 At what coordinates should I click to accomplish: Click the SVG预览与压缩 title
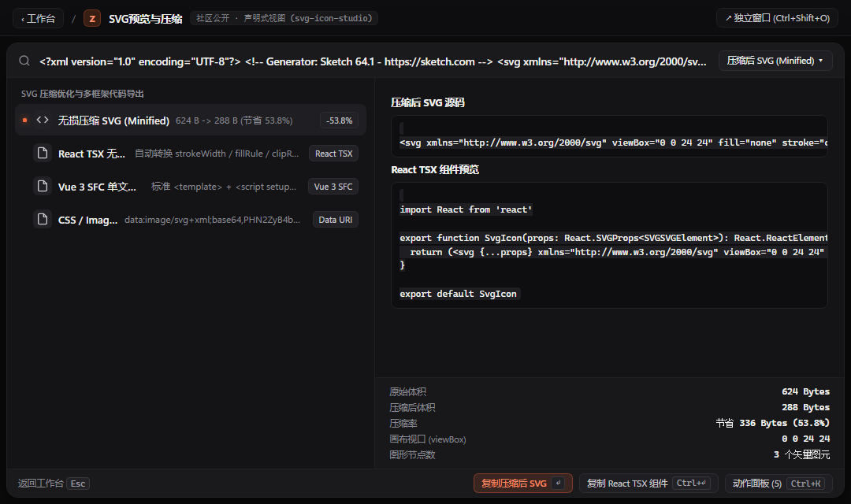click(x=146, y=19)
